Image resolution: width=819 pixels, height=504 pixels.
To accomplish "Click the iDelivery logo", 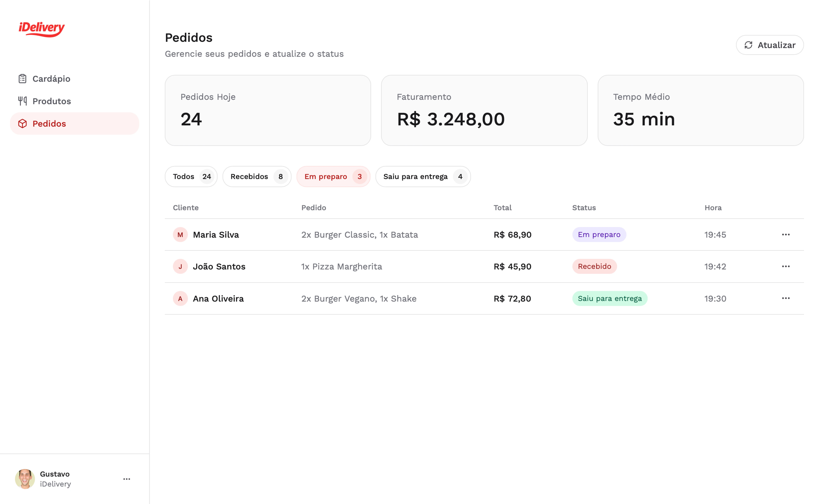I will pyautogui.click(x=42, y=29).
